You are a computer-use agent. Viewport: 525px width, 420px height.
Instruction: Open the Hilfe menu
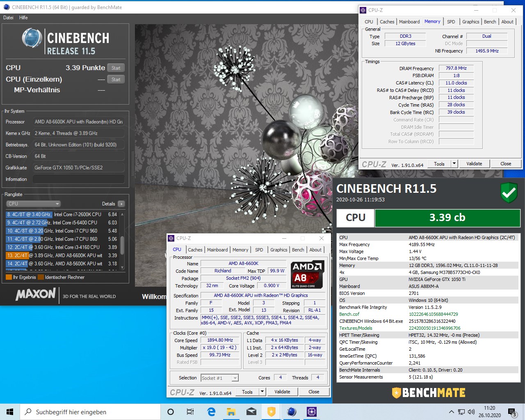pos(23,18)
